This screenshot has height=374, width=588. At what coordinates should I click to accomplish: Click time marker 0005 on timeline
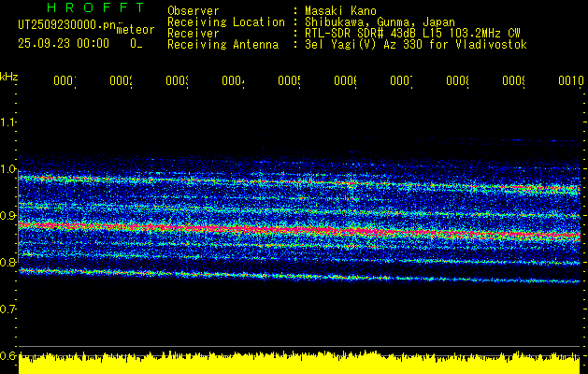point(290,80)
